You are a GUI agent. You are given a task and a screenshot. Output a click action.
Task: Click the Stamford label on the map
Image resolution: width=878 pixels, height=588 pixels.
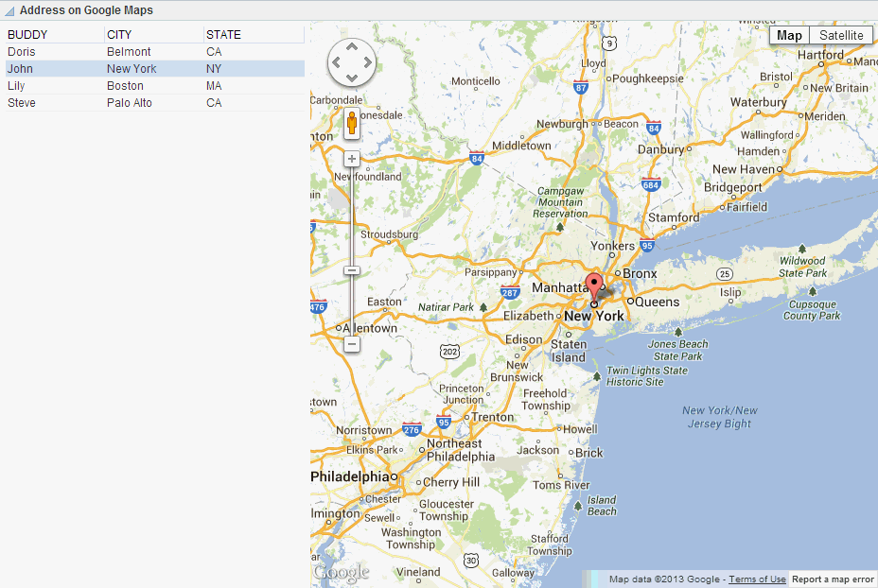click(674, 217)
